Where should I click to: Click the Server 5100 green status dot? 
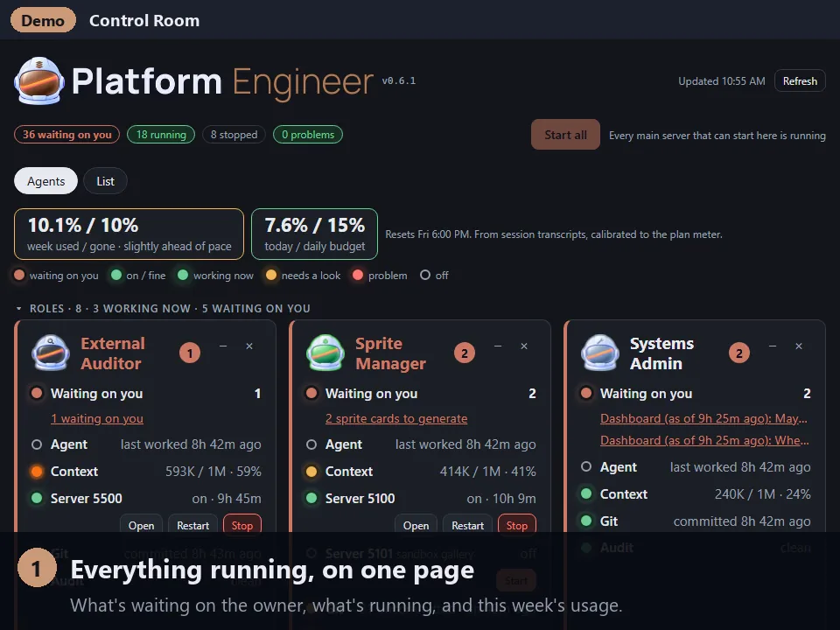coord(311,498)
